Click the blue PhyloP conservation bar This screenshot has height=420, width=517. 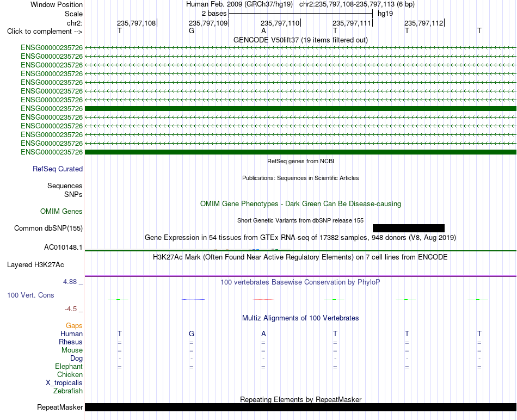(193, 299)
